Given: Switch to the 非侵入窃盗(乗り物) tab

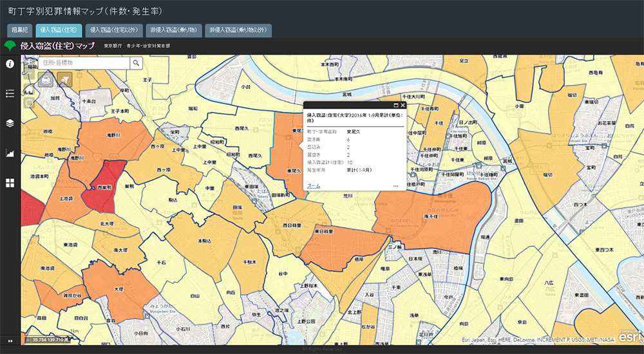Looking at the screenshot, I should pyautogui.click(x=173, y=30).
